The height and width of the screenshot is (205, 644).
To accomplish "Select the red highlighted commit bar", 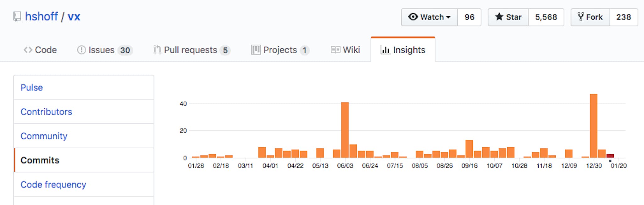I will pos(610,156).
